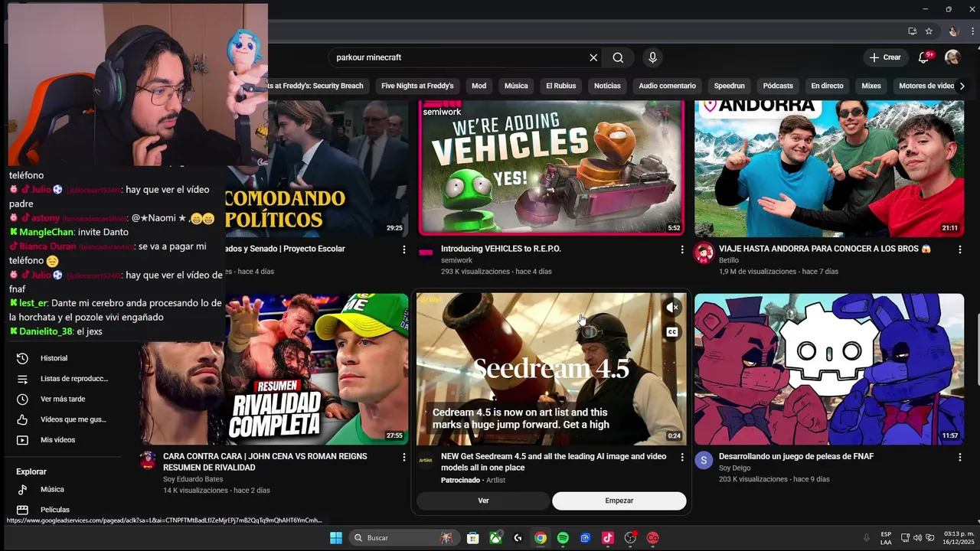980x551 pixels.
Task: Click the install app icon in address bar
Action: click(912, 31)
